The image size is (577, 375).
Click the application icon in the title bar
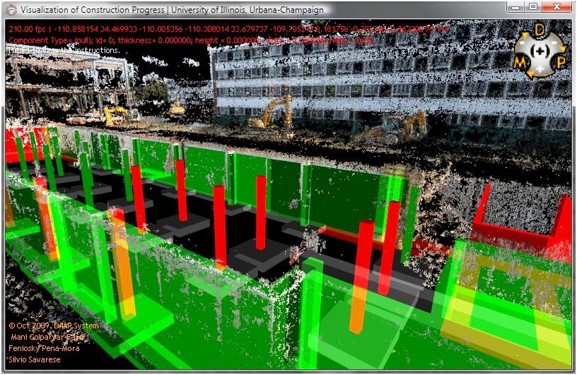coord(11,10)
